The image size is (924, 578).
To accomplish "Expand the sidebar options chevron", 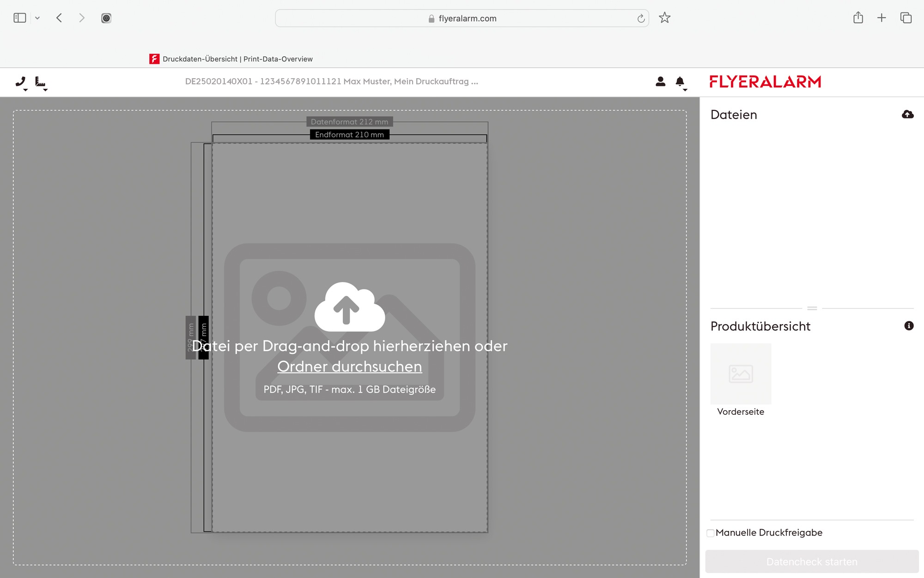I will tap(37, 18).
